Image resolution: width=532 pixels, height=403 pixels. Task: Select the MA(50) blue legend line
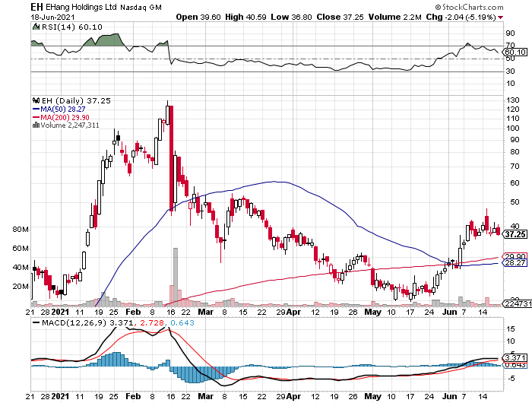click(x=35, y=108)
